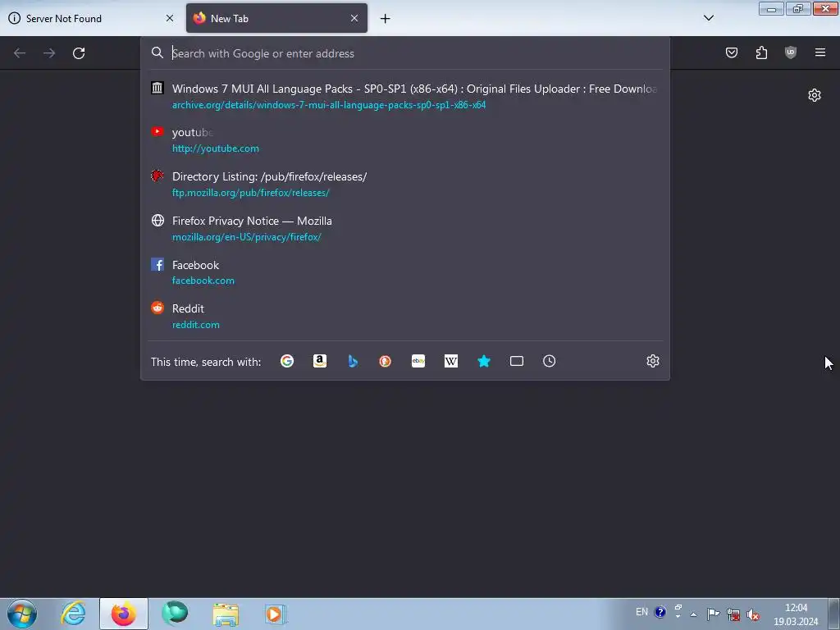
Task: Open the Reddit suggestion
Action: 405,316
